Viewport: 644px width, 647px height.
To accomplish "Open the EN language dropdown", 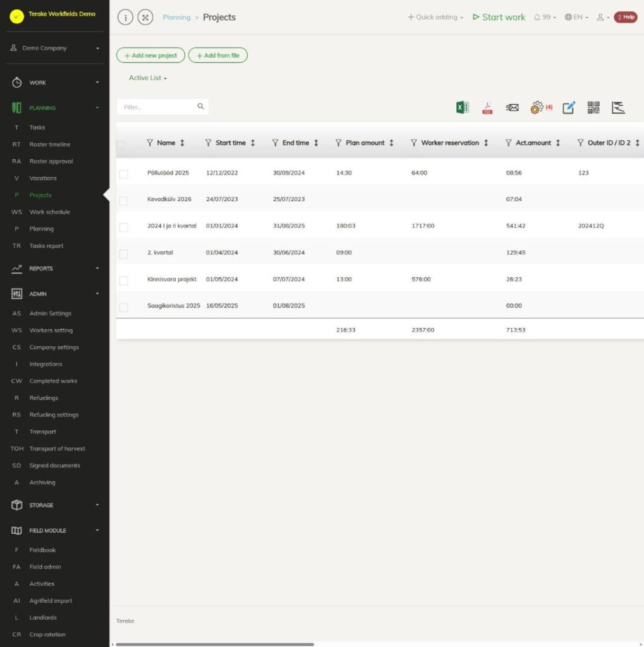I will click(576, 17).
